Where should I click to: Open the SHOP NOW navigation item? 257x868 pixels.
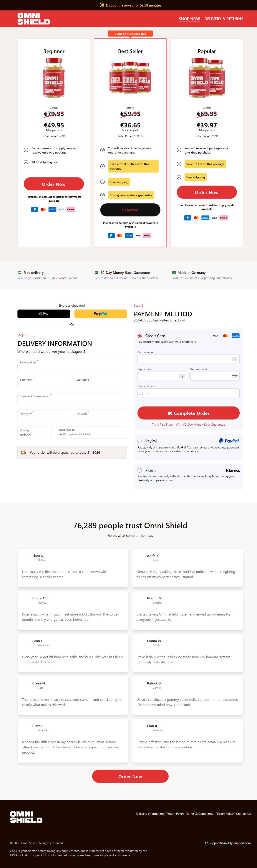189,19
